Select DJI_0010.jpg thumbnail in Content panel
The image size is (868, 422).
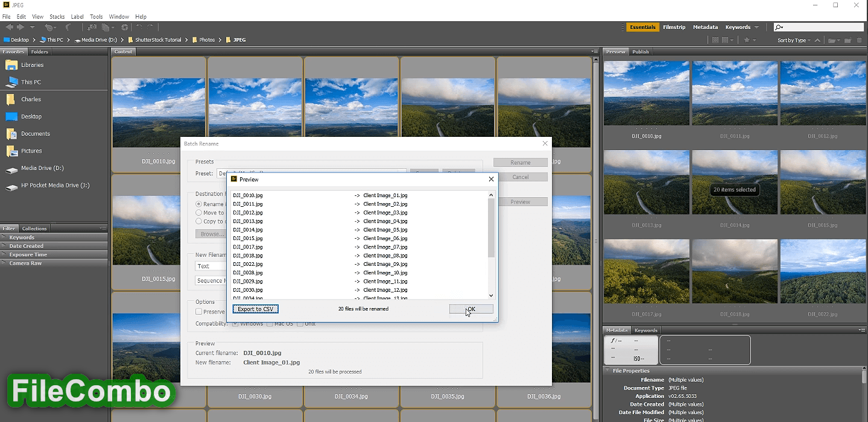coord(159,112)
